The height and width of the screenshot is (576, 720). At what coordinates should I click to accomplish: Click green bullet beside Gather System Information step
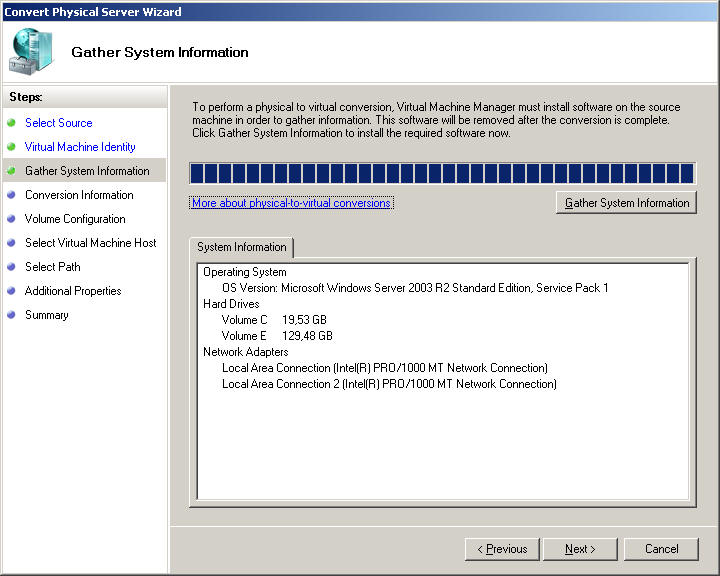pos(12,171)
